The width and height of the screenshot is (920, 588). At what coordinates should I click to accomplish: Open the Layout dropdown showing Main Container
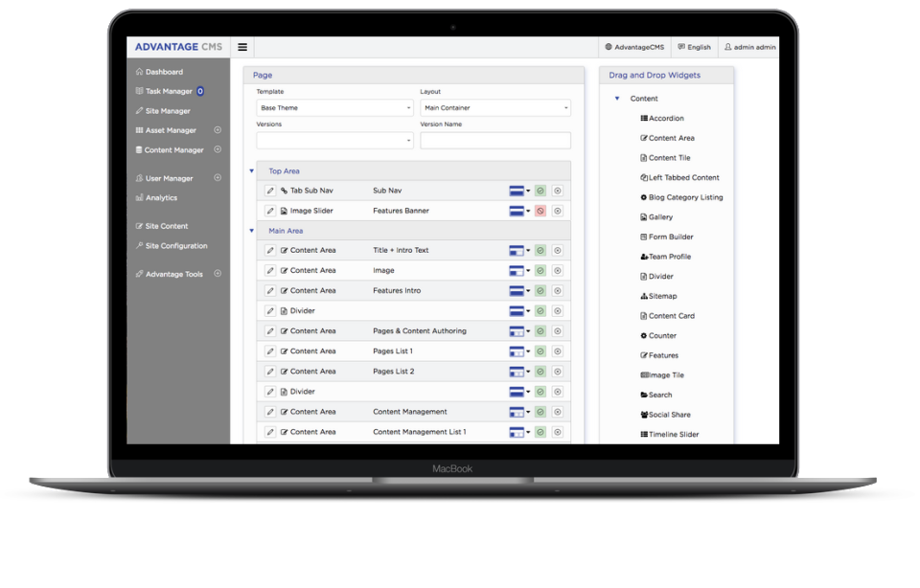(495, 107)
